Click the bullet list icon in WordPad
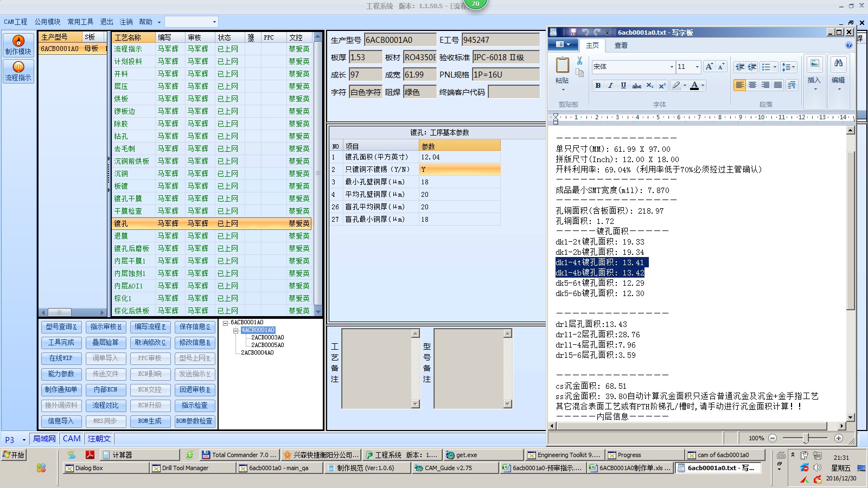 click(765, 67)
